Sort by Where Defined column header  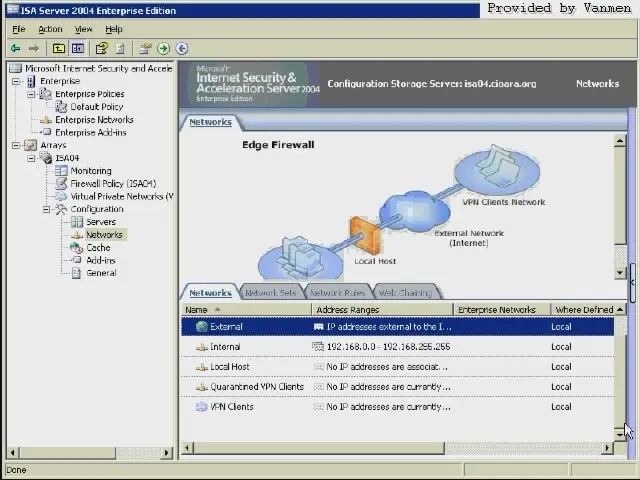coord(583,310)
